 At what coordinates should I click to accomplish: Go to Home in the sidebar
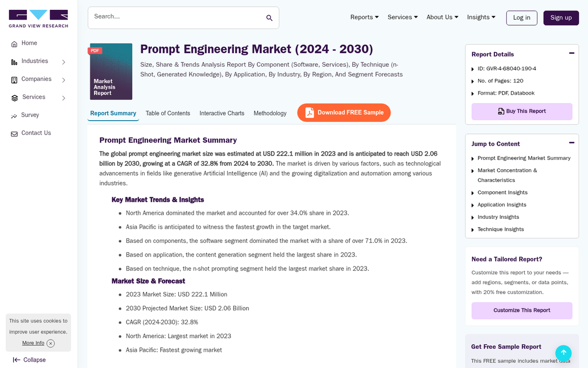(x=29, y=43)
